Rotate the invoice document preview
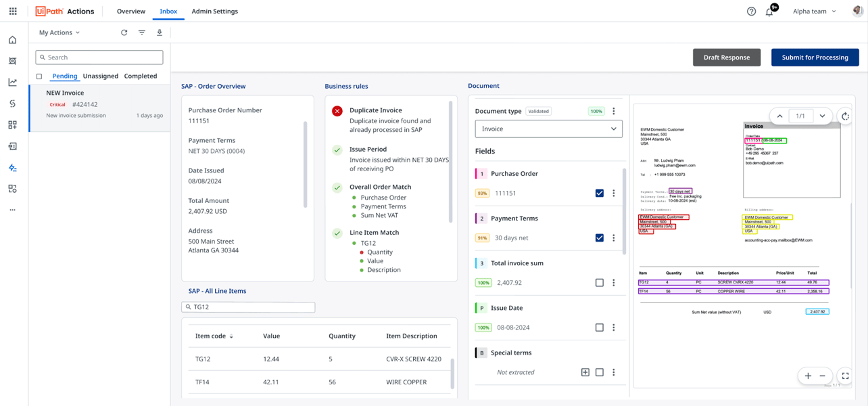Screen dimensions: 868x406 [845, 116]
